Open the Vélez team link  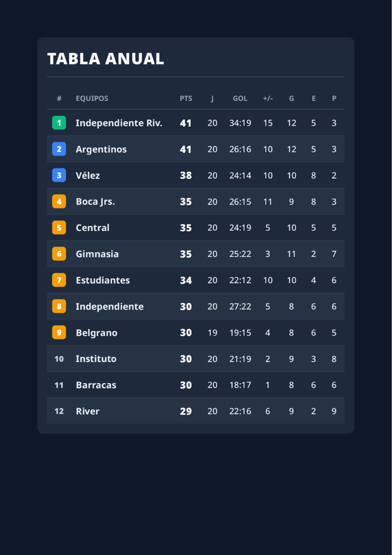88,175
